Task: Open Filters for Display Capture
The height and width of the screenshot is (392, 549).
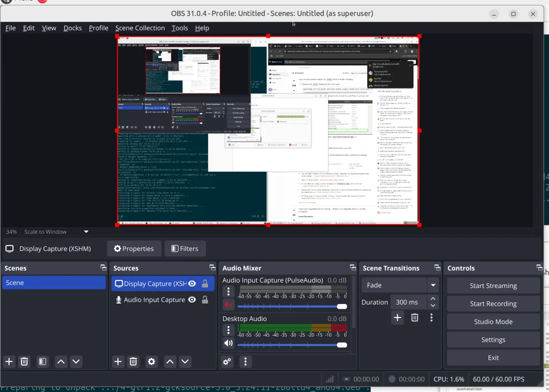Action: pos(185,249)
